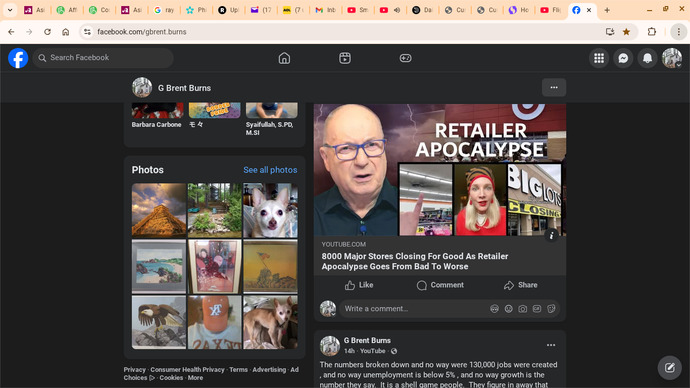Open the Gaming controller icon
Screen dimensions: 690x388
point(405,58)
